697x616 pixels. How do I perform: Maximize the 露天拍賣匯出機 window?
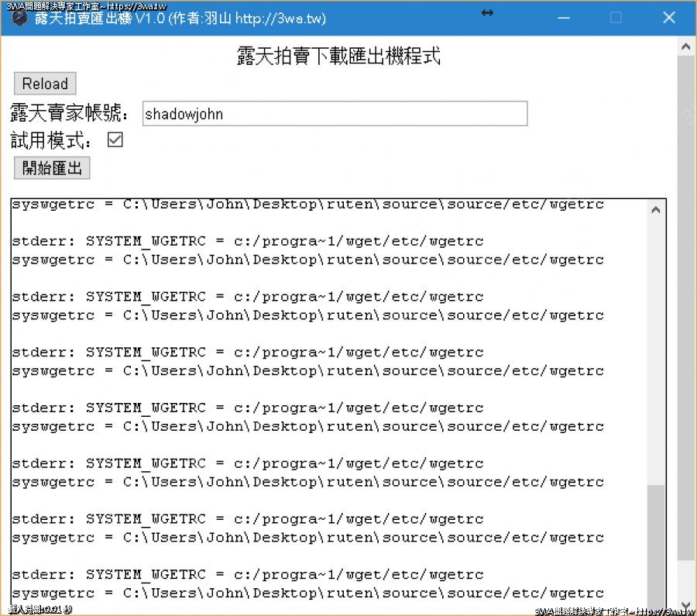click(616, 18)
